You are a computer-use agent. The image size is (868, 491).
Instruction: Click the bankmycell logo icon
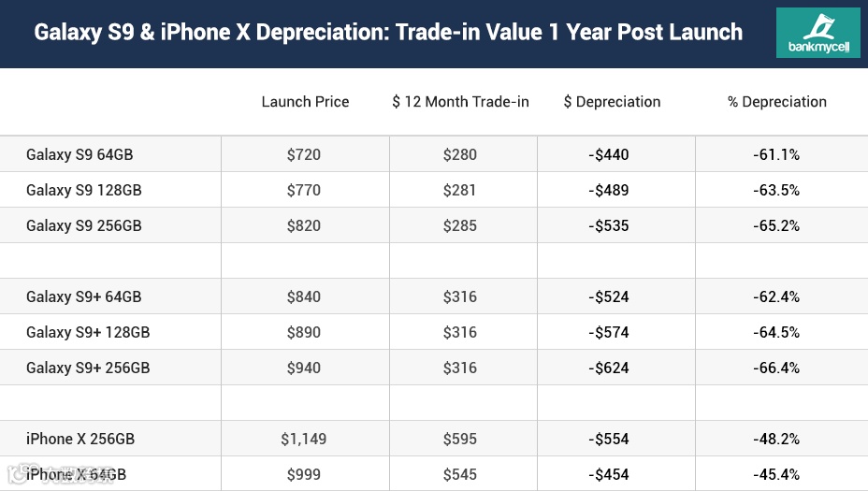click(x=818, y=33)
